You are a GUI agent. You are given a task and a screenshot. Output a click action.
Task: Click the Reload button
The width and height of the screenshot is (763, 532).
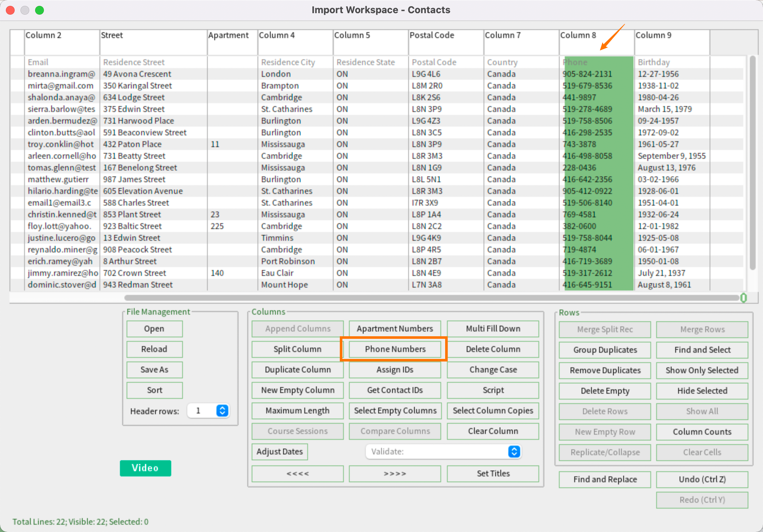pyautogui.click(x=154, y=349)
